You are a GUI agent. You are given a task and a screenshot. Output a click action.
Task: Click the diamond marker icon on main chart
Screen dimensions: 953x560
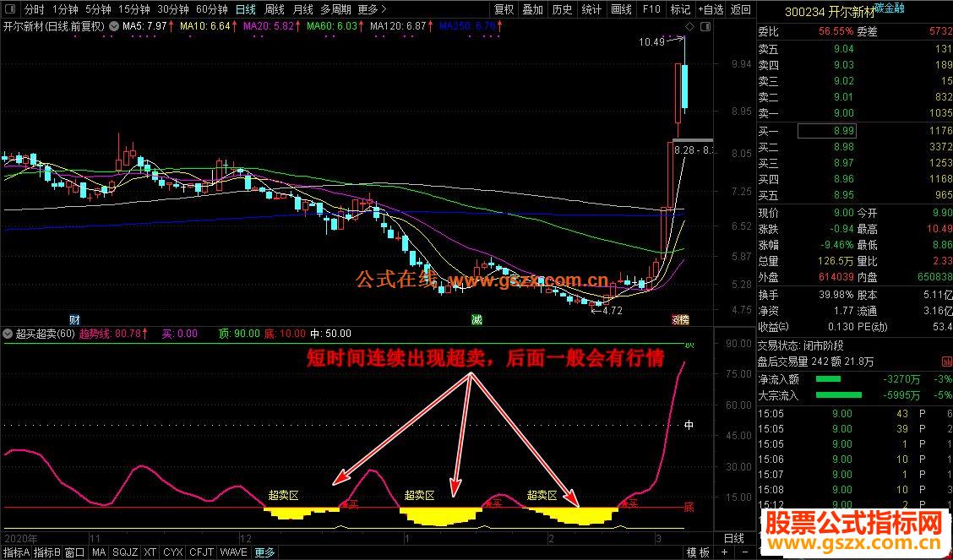click(x=689, y=27)
